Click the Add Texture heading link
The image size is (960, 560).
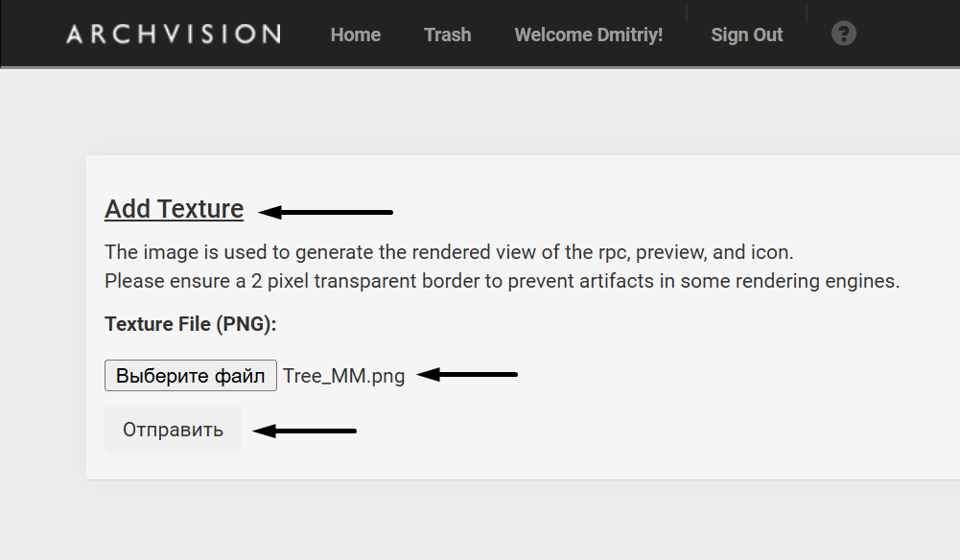coord(175,209)
